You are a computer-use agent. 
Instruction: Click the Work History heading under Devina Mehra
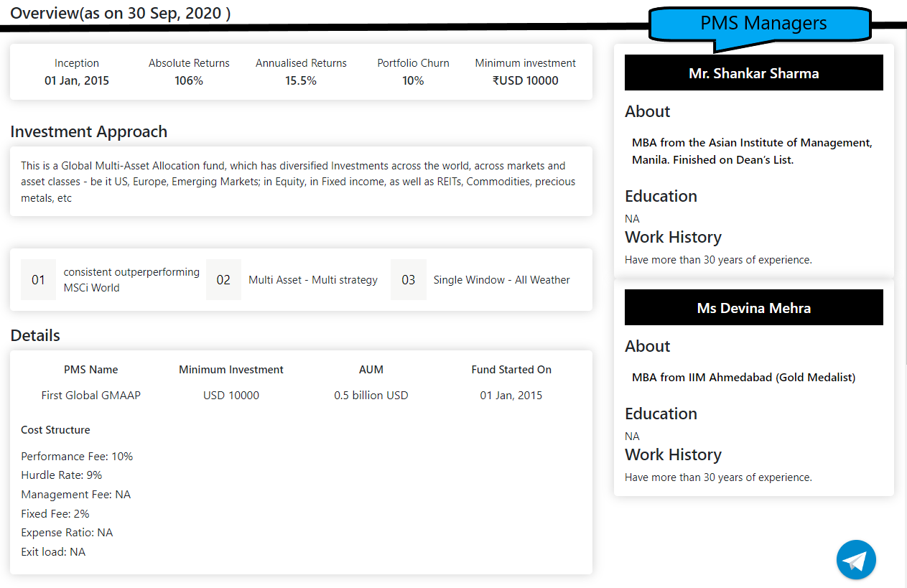click(x=673, y=454)
